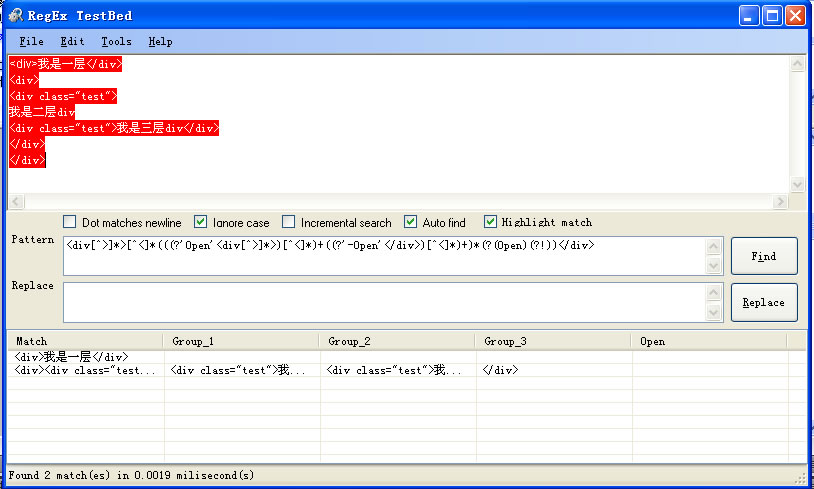Click the highlighted line "我是二层div"

42,112
